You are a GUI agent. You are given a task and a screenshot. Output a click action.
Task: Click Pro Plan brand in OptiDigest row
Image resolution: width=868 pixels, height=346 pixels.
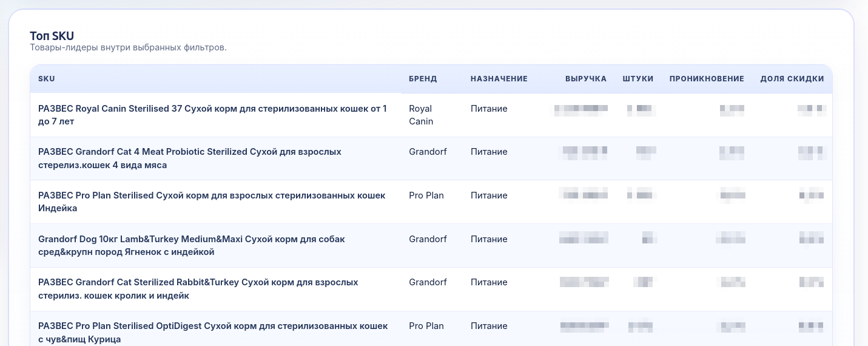click(x=426, y=326)
